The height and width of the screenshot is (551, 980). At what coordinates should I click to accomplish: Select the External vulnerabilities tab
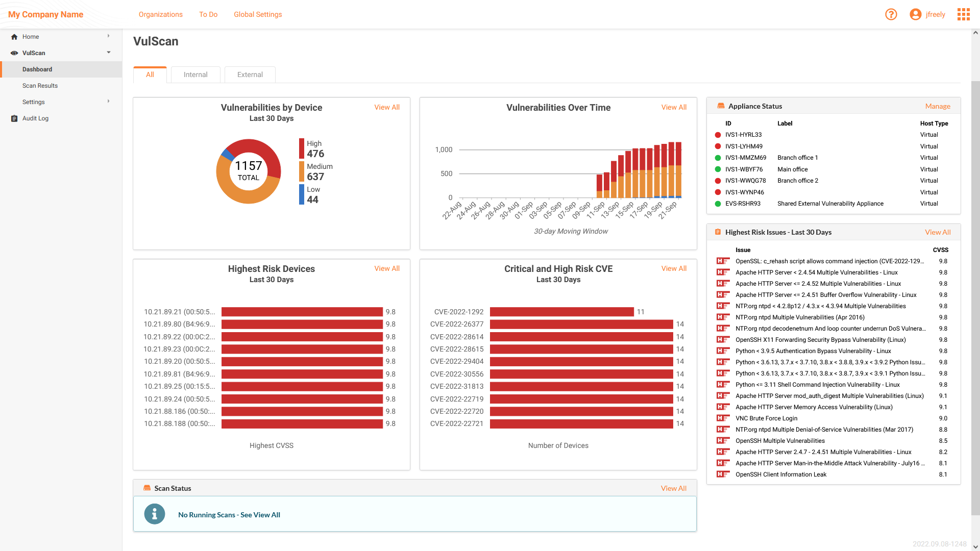tap(250, 74)
